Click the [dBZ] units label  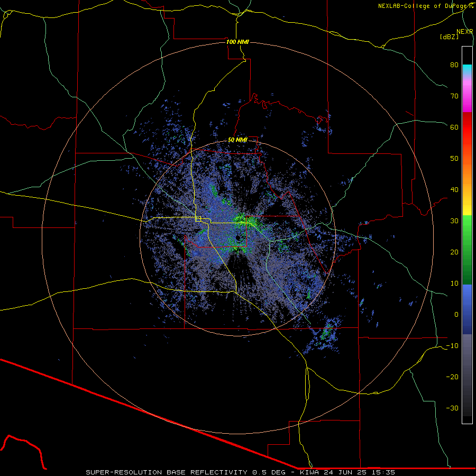[x=449, y=37]
